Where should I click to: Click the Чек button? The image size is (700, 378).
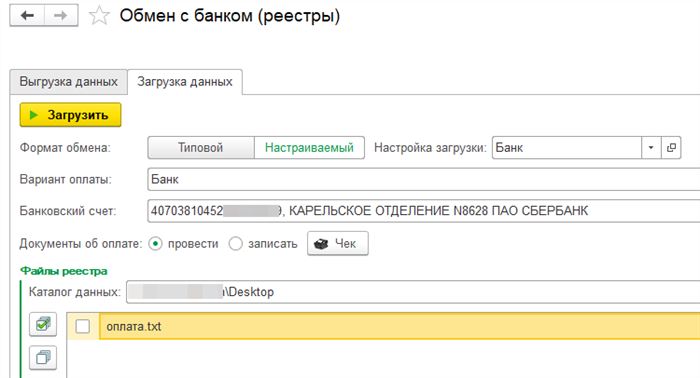(x=338, y=243)
